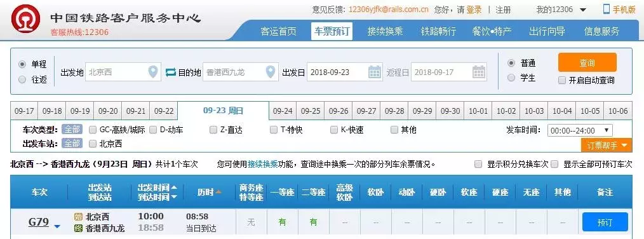Check the Z-直达 train type filter

tap(213, 130)
